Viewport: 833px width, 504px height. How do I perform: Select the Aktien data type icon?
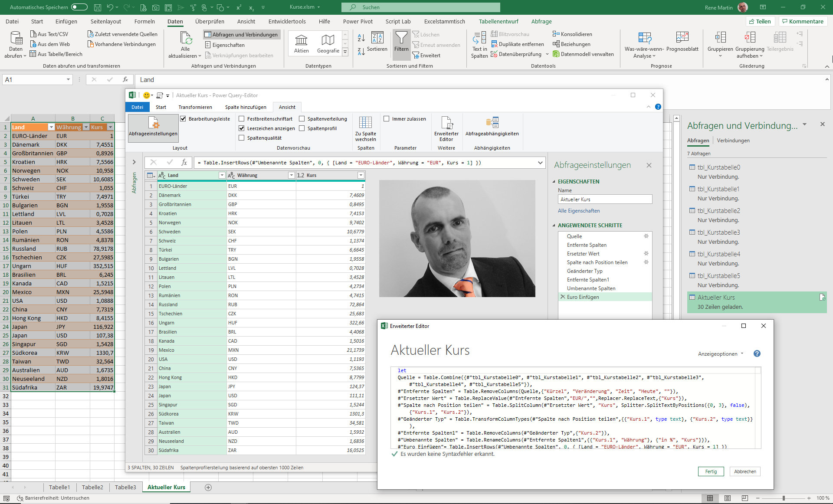301,43
